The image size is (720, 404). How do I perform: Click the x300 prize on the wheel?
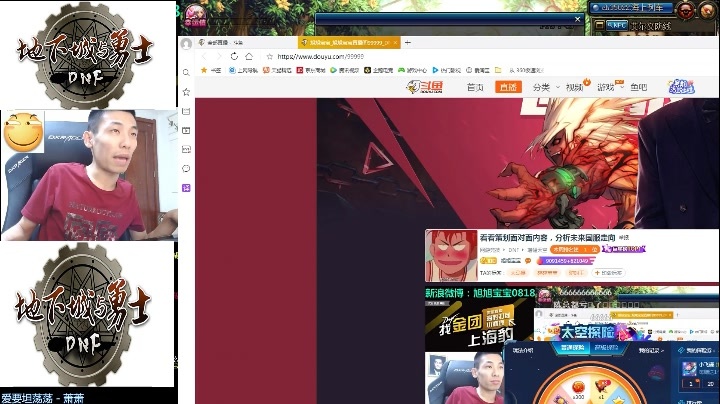[578, 391]
